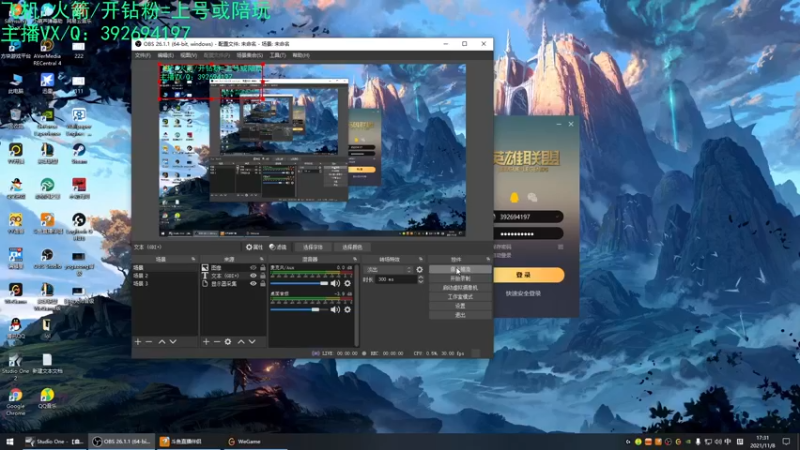The height and width of the screenshot is (450, 800).
Task: Mute the microphone/Aux audio channel
Action: [335, 283]
